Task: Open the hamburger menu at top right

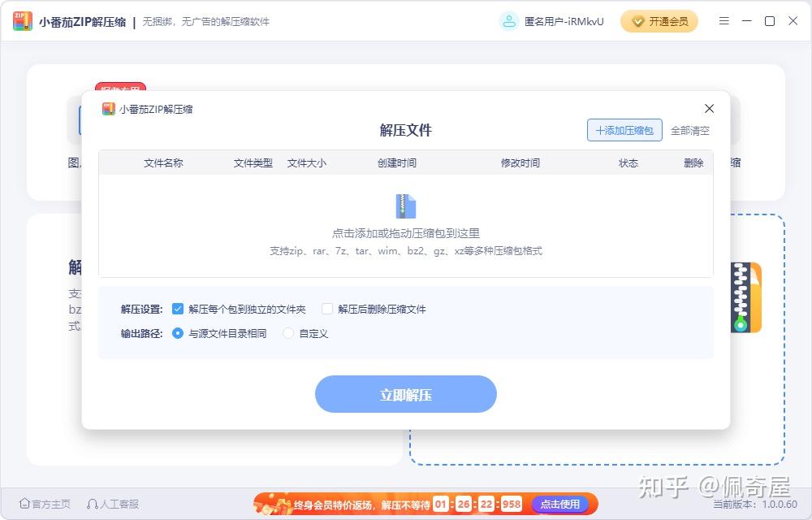Action: (x=723, y=20)
